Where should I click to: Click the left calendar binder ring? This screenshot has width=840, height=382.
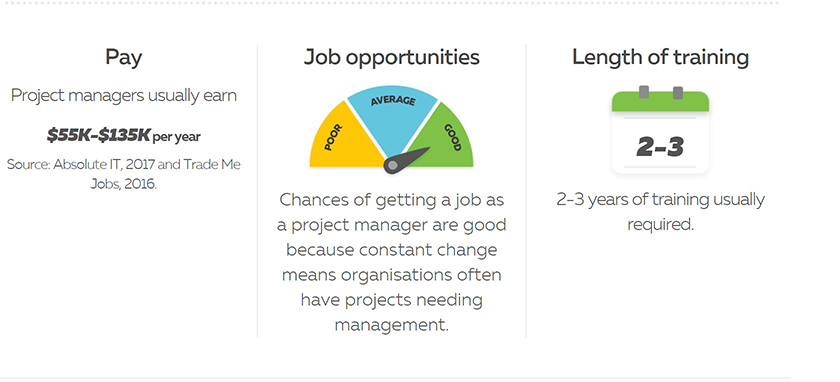point(644,92)
